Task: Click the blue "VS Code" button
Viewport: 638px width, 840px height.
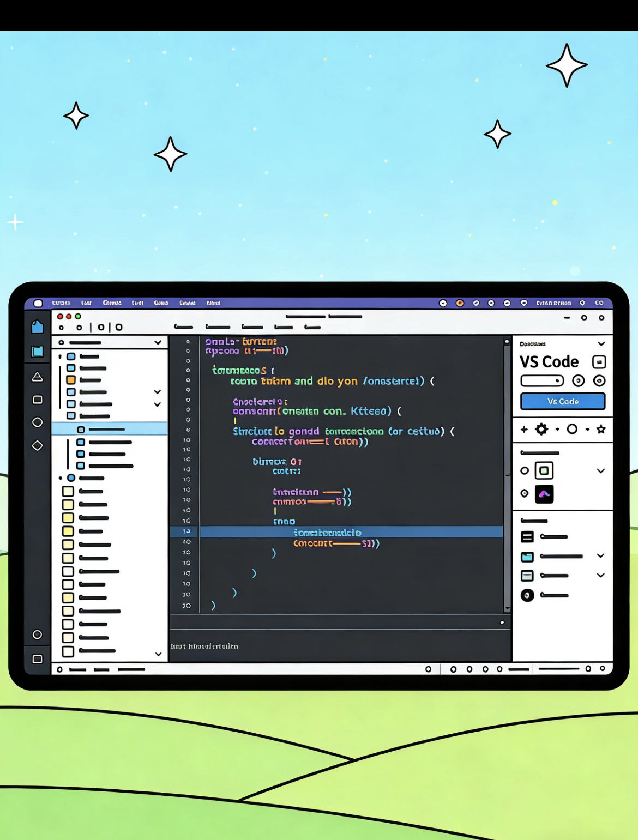Action: tap(563, 401)
